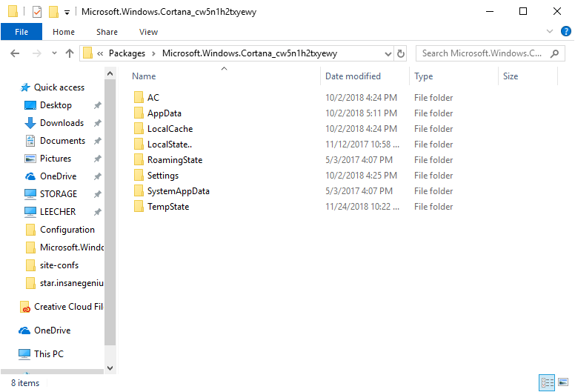The height and width of the screenshot is (392, 575).
Task: Select the LocalState.. folder
Action: (x=170, y=144)
